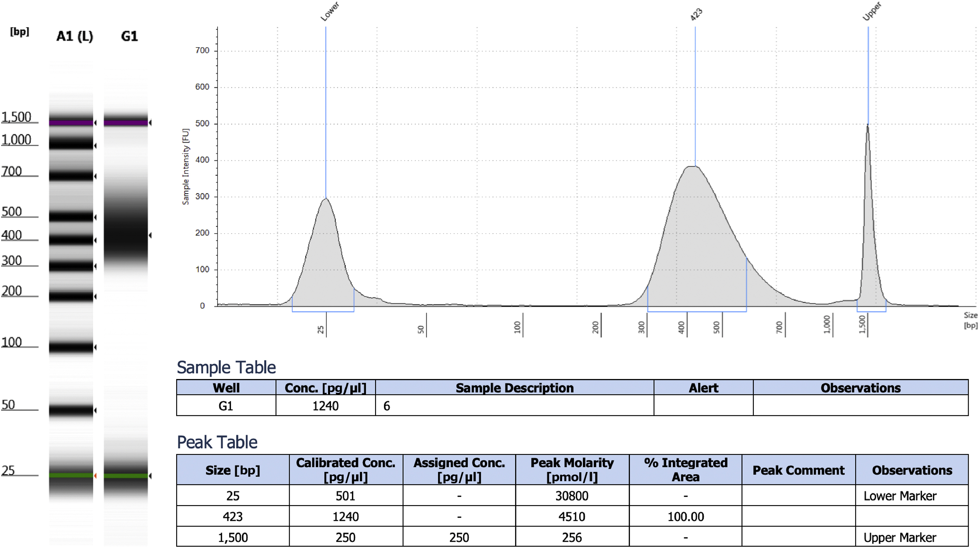Screen dimensions: 980x549
Task: Click the Upper marker peak label
Action: [x=872, y=11]
